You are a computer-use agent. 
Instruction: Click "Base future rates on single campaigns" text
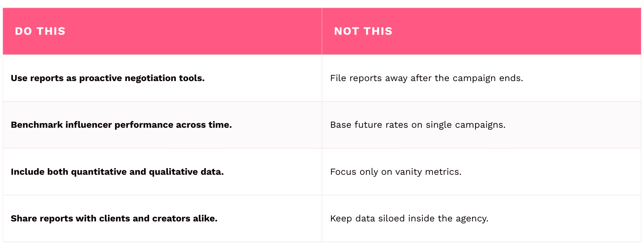(x=418, y=125)
